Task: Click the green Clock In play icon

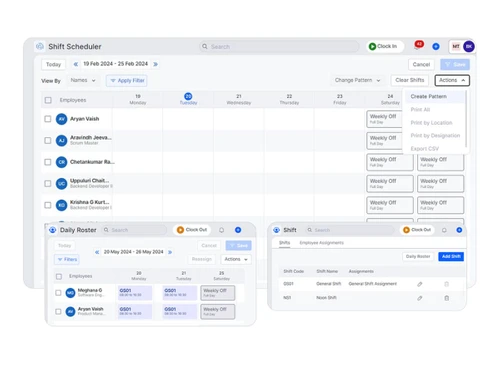Action: (x=372, y=46)
